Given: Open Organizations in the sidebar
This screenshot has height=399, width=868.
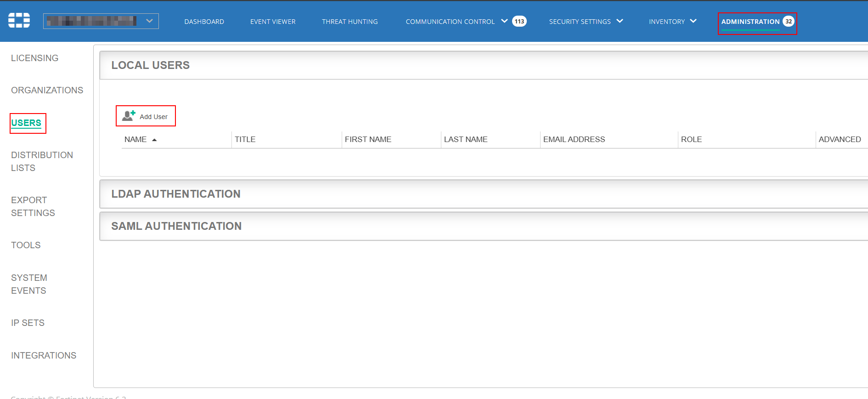Looking at the screenshot, I should pyautogui.click(x=47, y=90).
